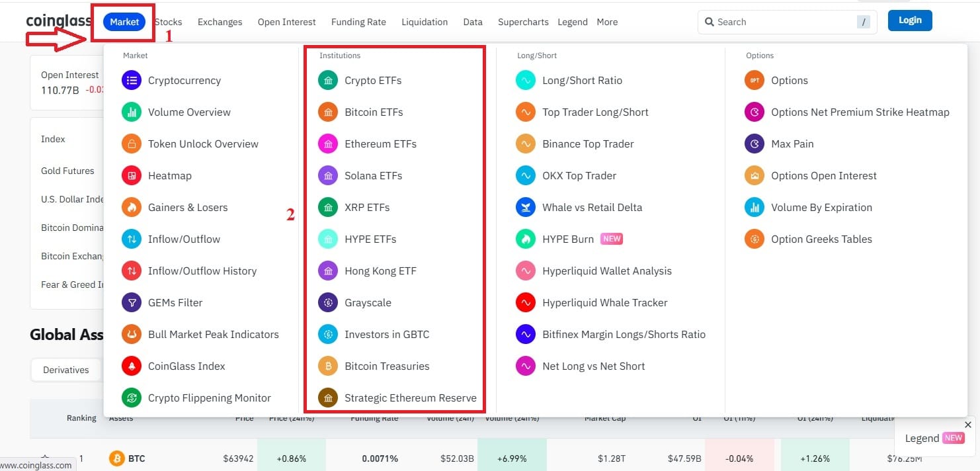
Task: Click the blue Login button
Action: click(910, 21)
